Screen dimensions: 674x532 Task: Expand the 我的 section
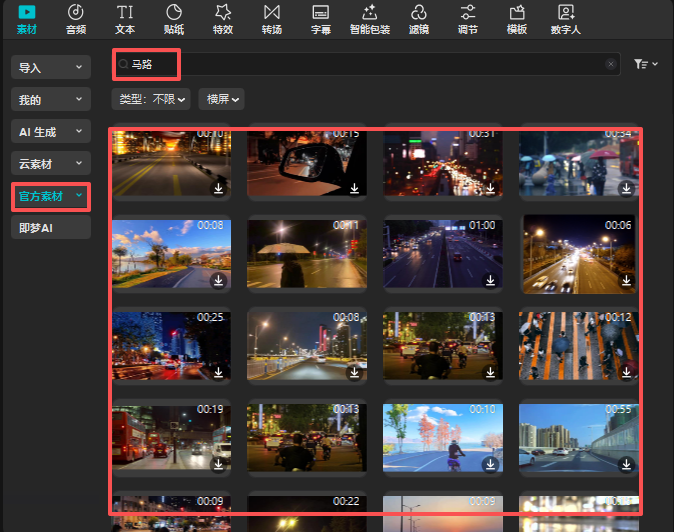tap(51, 99)
